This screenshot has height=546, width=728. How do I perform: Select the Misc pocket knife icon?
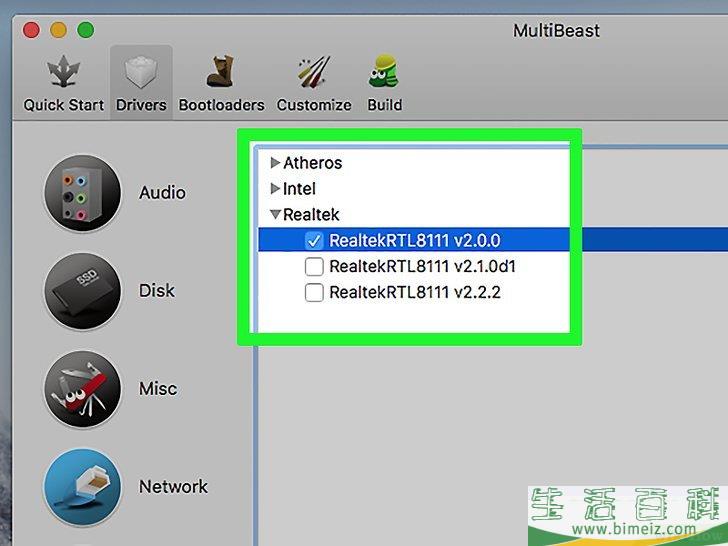82,389
